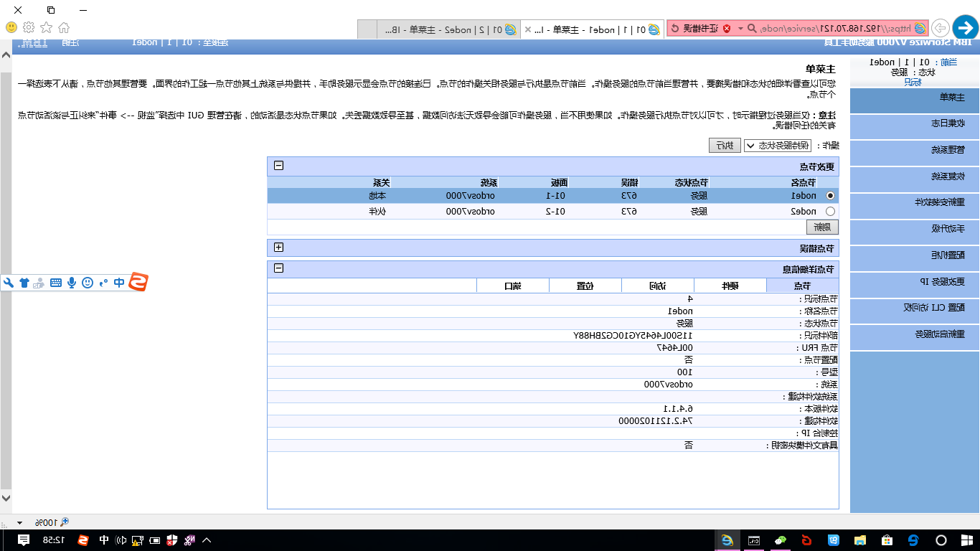Open the soft keyboard icon on IME toolbar

[x=56, y=283]
